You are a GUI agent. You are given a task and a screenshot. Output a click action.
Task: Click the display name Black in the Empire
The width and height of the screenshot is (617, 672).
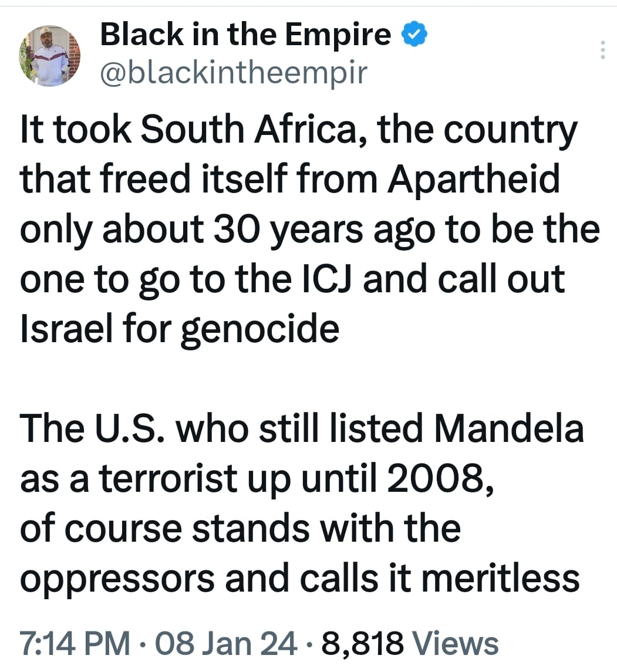pos(245,35)
